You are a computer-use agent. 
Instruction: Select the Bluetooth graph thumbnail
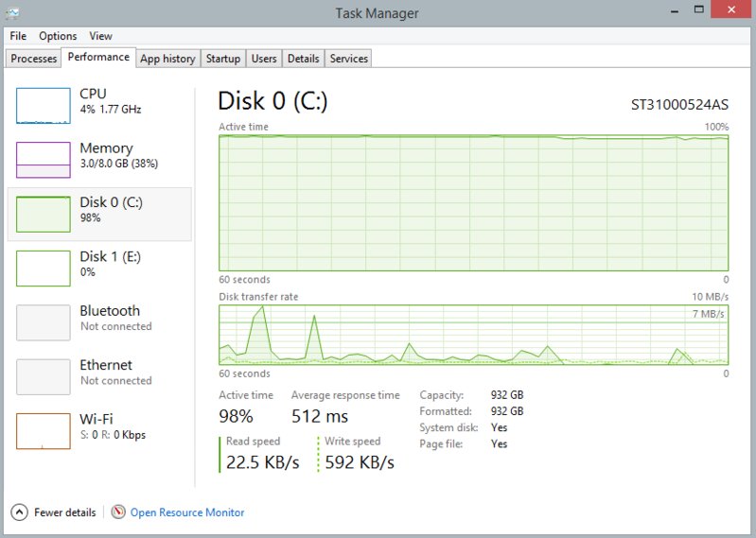(x=44, y=322)
